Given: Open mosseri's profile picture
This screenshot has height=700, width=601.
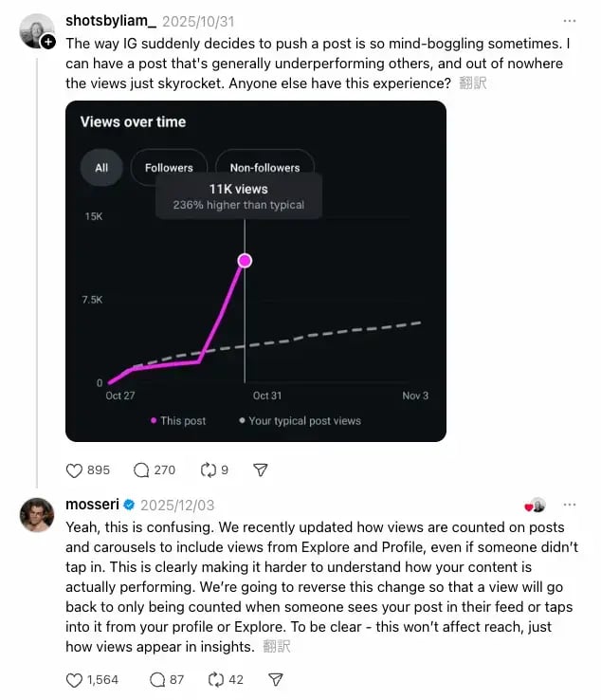Looking at the screenshot, I should [x=37, y=515].
